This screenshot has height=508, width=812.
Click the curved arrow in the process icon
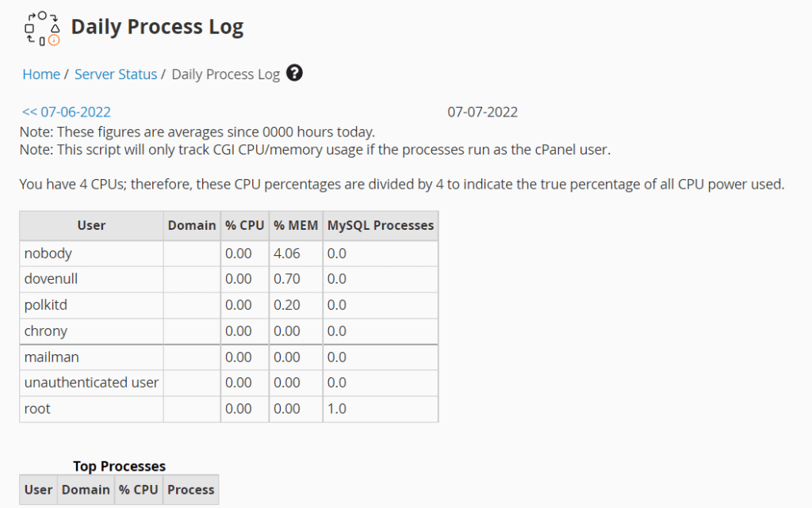32,17
